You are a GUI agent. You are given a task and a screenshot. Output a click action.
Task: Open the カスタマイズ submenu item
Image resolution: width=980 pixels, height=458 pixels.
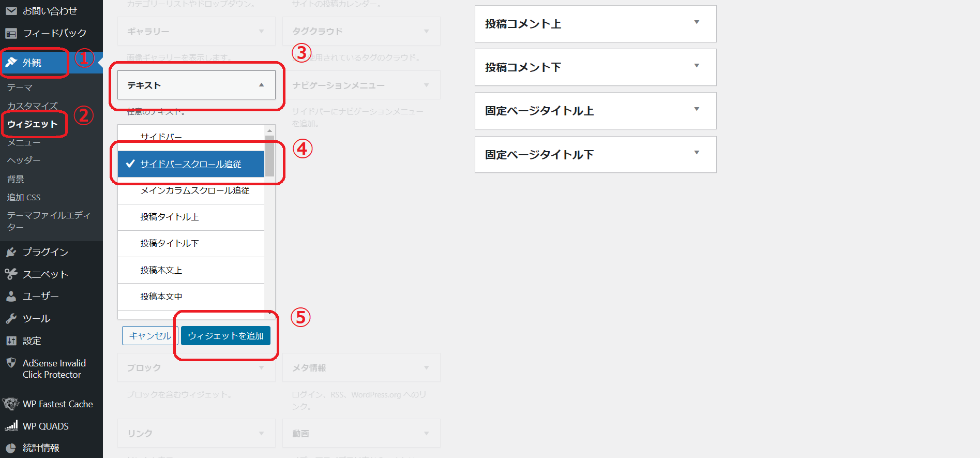click(x=32, y=106)
